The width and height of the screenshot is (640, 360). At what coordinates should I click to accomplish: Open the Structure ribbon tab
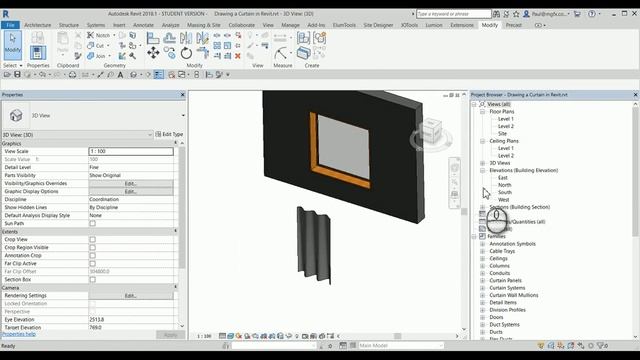point(69,25)
